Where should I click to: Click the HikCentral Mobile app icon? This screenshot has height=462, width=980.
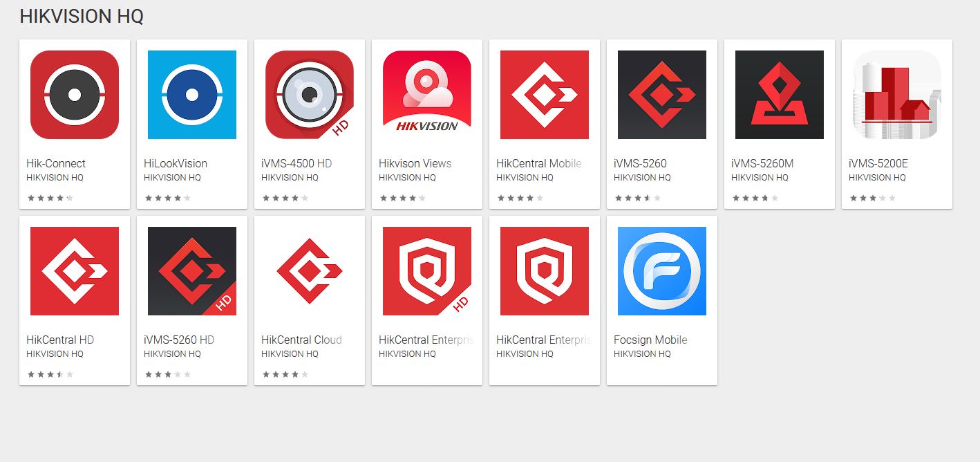pyautogui.click(x=545, y=95)
